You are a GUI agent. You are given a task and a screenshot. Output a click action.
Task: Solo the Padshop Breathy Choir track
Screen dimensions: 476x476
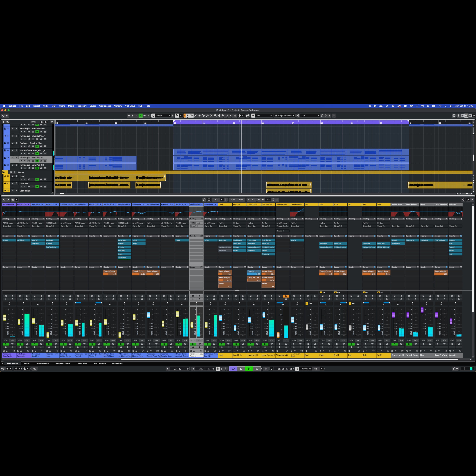coord(17,143)
